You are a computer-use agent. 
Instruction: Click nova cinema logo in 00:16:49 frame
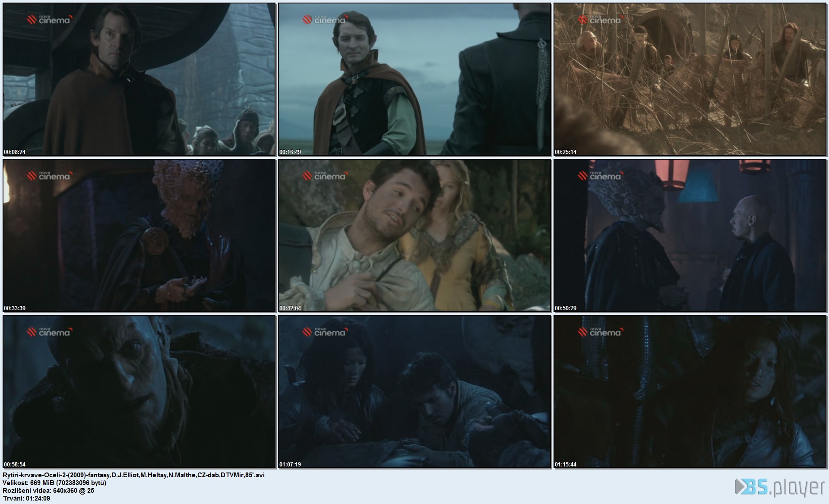click(x=324, y=19)
